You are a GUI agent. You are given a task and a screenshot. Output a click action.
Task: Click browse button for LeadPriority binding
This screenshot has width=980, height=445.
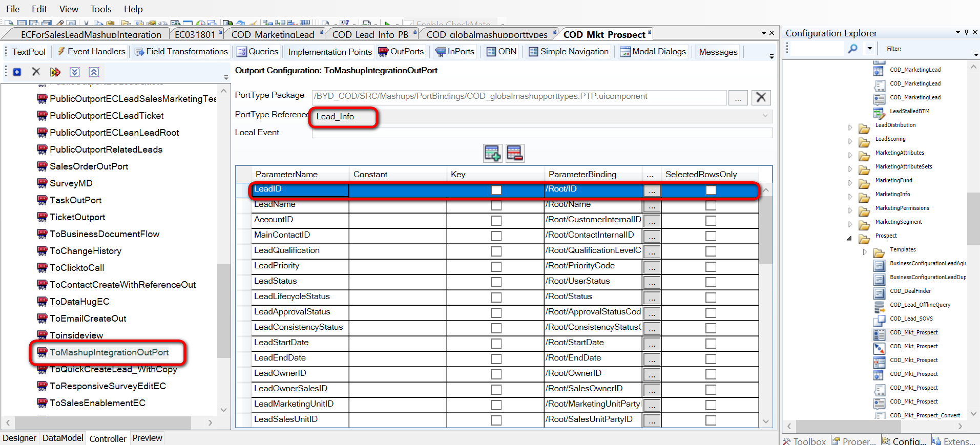[x=652, y=267]
